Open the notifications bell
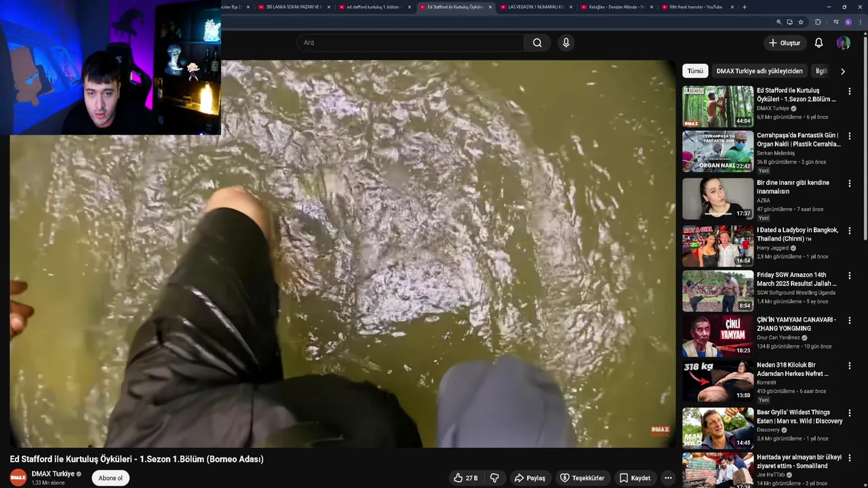 (818, 43)
